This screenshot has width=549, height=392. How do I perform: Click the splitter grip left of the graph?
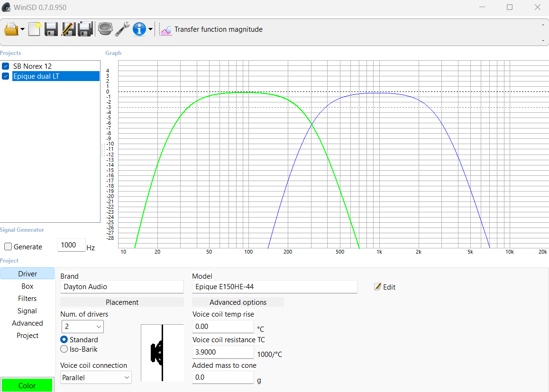[x=103, y=150]
